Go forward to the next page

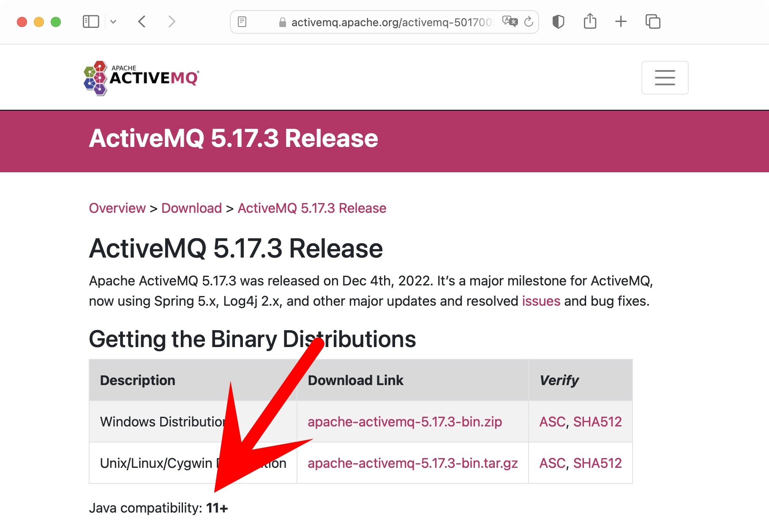171,22
